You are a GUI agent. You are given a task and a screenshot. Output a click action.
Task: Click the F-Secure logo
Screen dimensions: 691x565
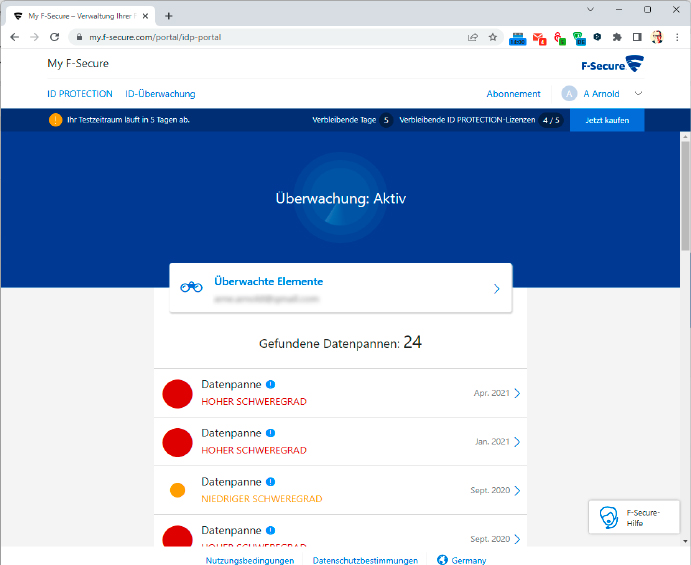613,64
